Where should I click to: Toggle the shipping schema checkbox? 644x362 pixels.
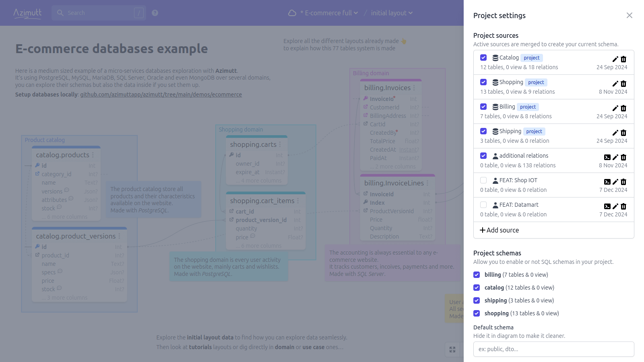coord(477,300)
